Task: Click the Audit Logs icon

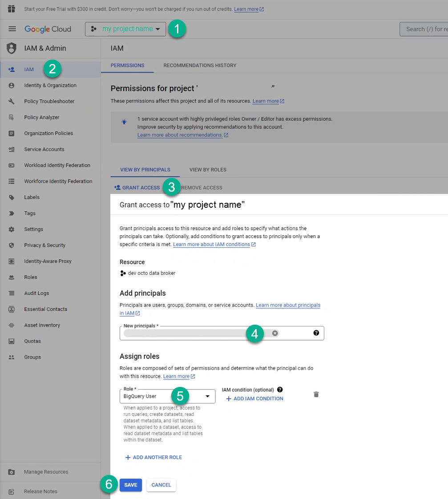Action: click(x=12, y=293)
